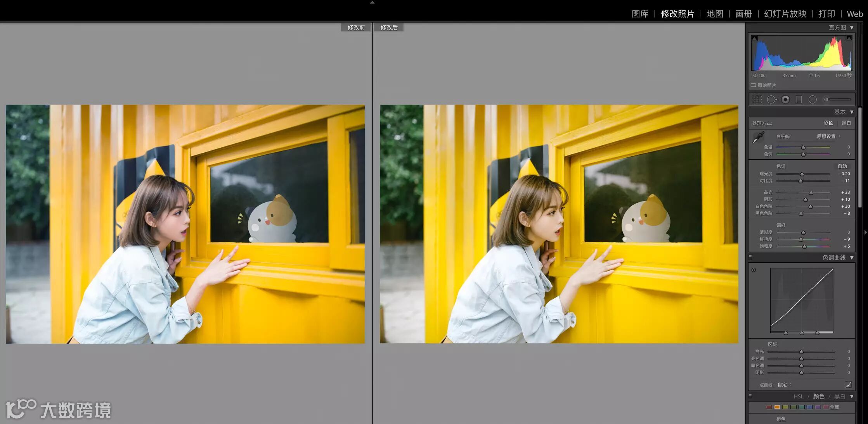Image resolution: width=868 pixels, height=424 pixels.
Task: Open the 地图 module
Action: click(x=715, y=14)
